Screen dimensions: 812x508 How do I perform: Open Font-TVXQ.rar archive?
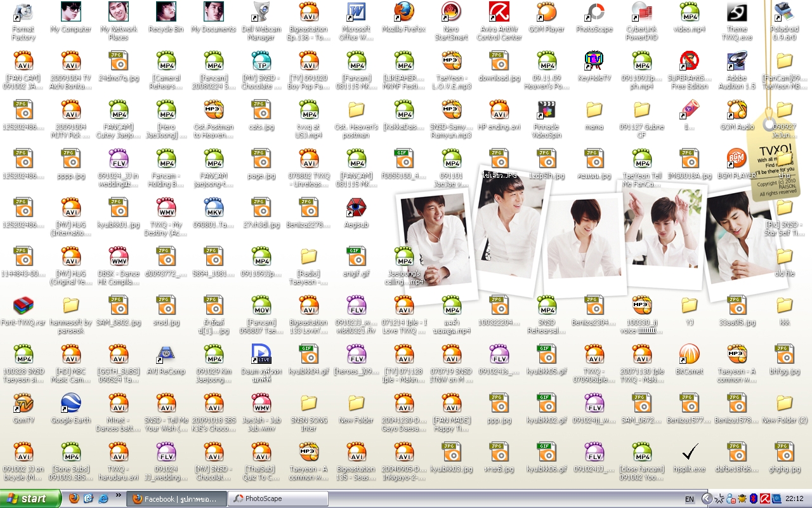23,305
